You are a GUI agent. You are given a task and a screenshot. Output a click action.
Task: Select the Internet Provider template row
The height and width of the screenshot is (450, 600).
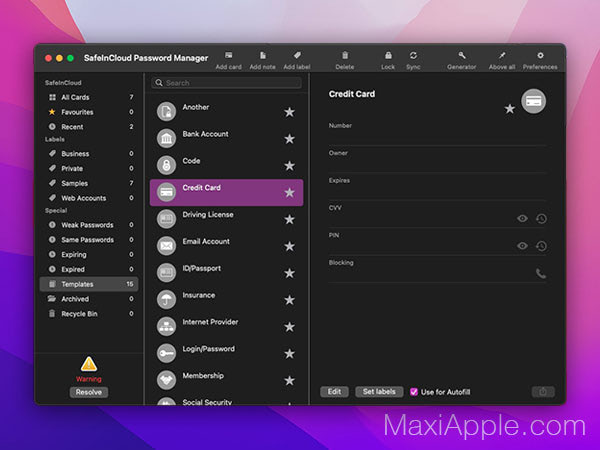click(x=227, y=326)
